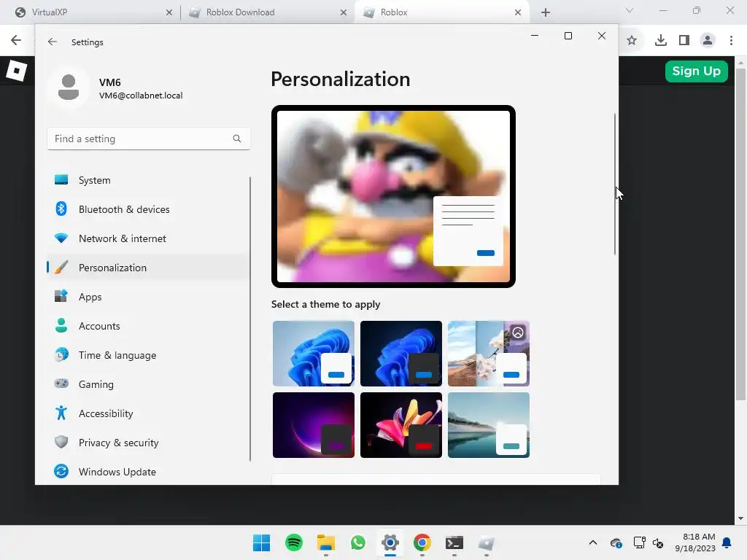Open Time & language settings
Image resolution: width=747 pixels, height=560 pixels.
[147, 355]
